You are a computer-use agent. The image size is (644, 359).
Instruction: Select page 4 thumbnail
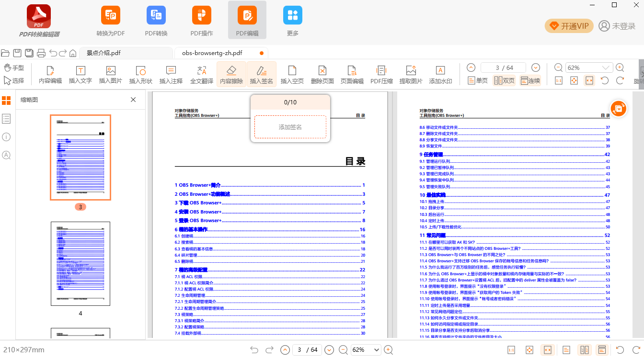pos(80,264)
